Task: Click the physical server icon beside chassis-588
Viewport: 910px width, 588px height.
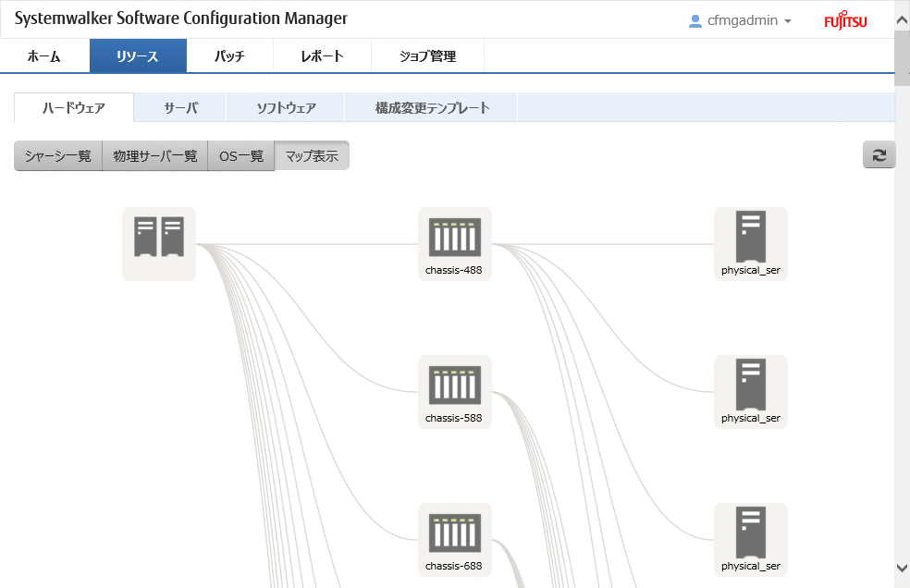Action: pyautogui.click(x=751, y=385)
